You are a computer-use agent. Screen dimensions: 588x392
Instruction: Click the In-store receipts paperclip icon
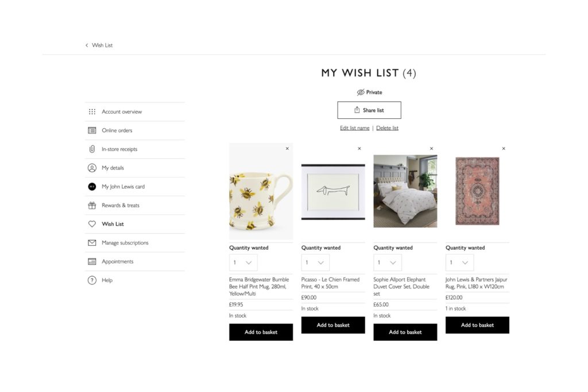92,149
